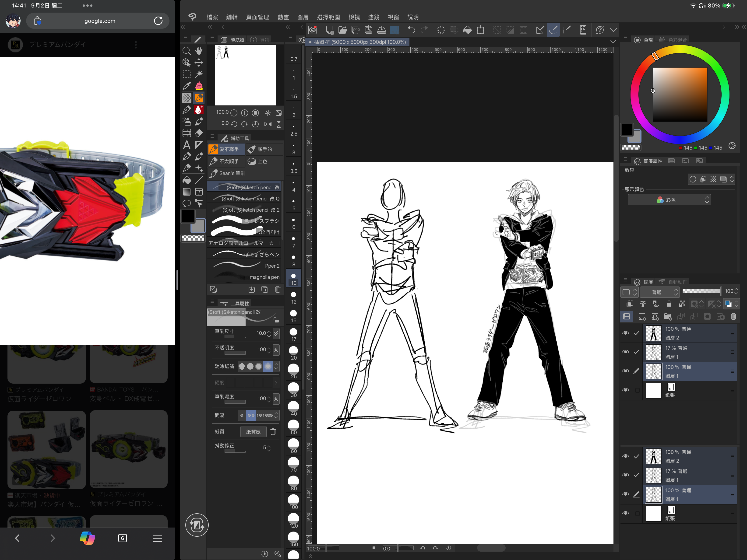Open 圖層 menu in menu bar

point(303,17)
